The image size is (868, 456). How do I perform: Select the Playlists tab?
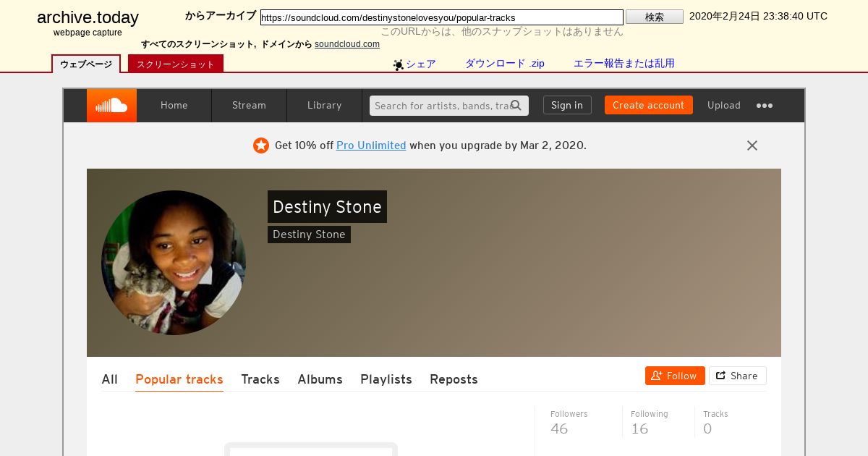(x=386, y=379)
